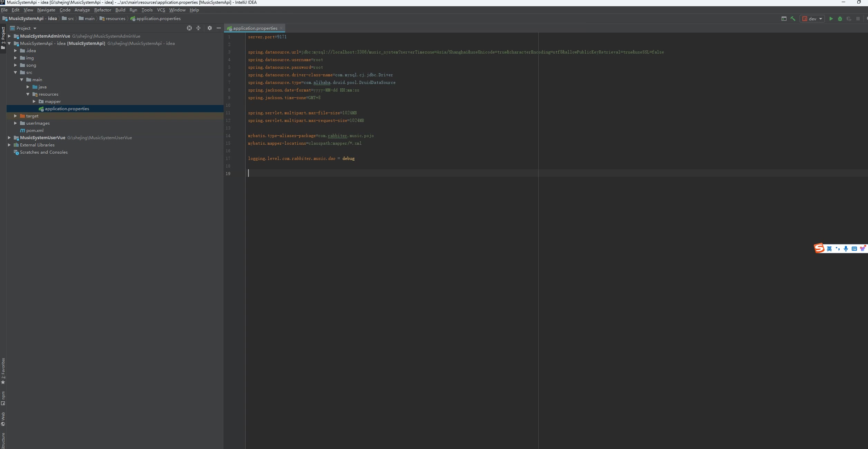Run the dev configuration with play button
The height and width of the screenshot is (449, 868).
click(831, 19)
